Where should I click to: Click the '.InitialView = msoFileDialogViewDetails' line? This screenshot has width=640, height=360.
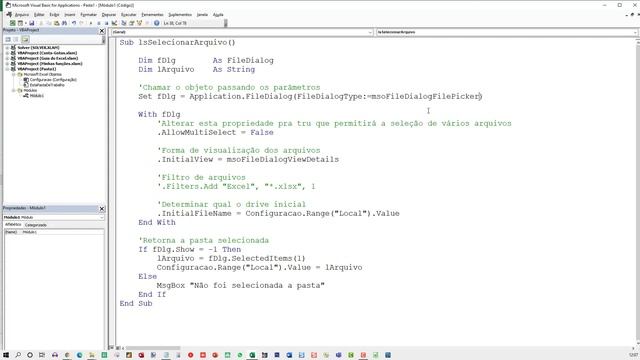[248, 160]
